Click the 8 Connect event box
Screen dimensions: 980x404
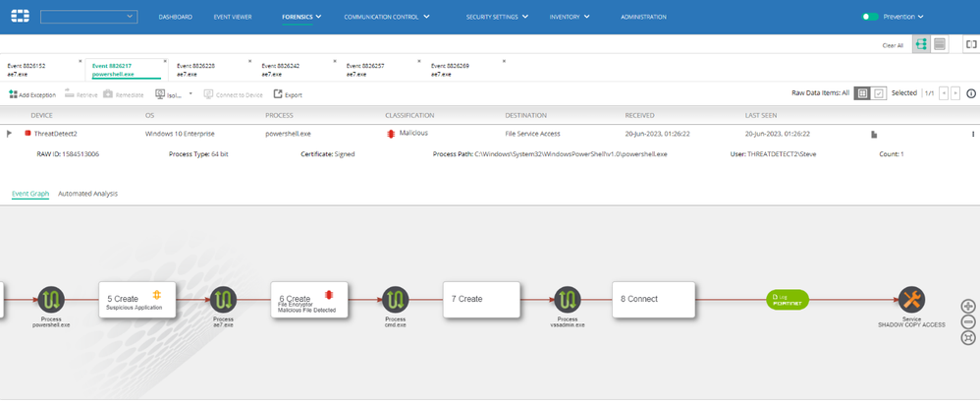click(653, 300)
